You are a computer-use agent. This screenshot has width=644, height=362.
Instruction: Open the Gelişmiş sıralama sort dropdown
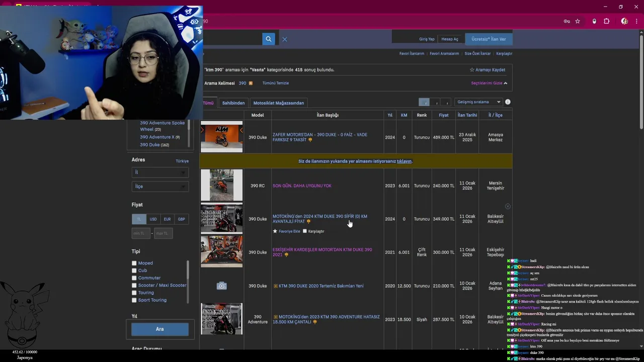point(478,102)
